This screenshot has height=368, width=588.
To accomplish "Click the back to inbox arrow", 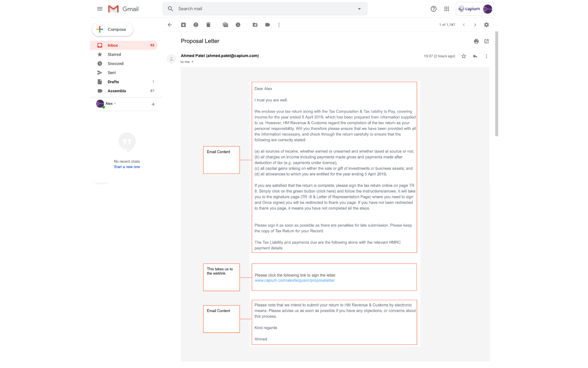I will click(170, 25).
